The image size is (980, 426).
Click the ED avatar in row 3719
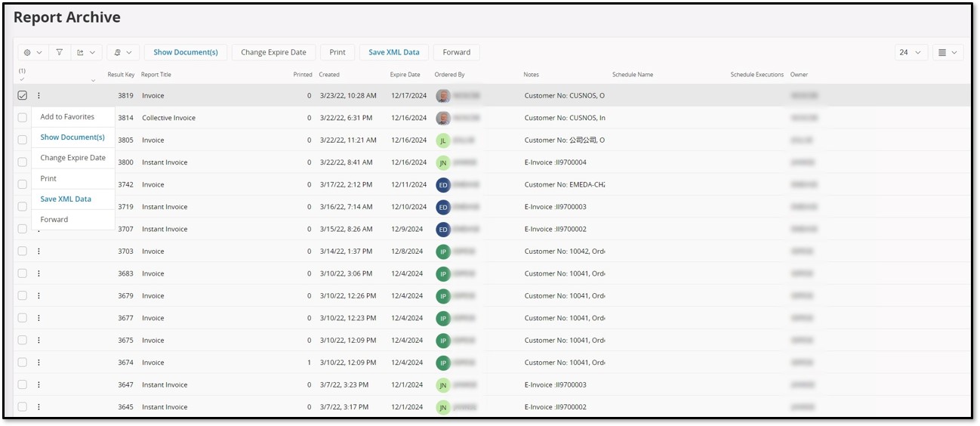[443, 207]
